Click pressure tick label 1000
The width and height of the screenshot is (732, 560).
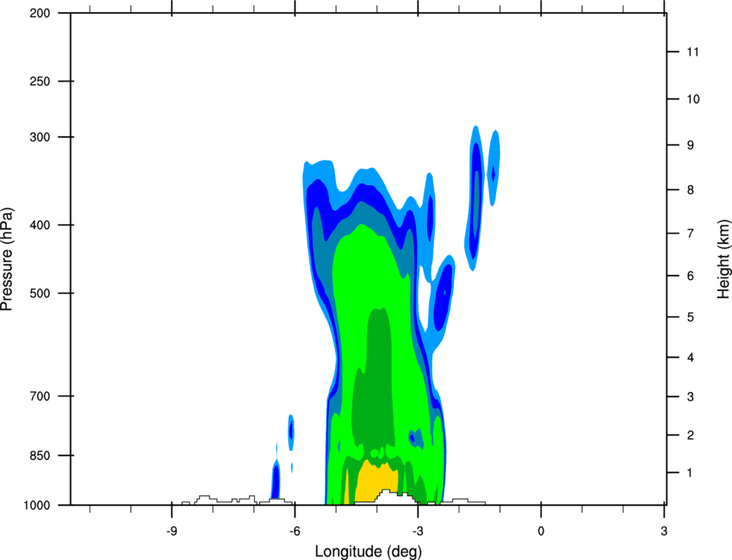36,506
